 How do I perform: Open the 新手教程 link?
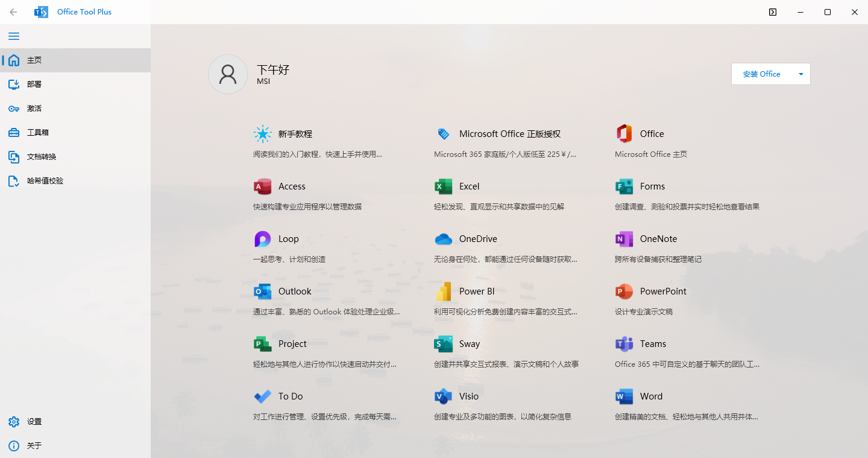click(x=295, y=134)
